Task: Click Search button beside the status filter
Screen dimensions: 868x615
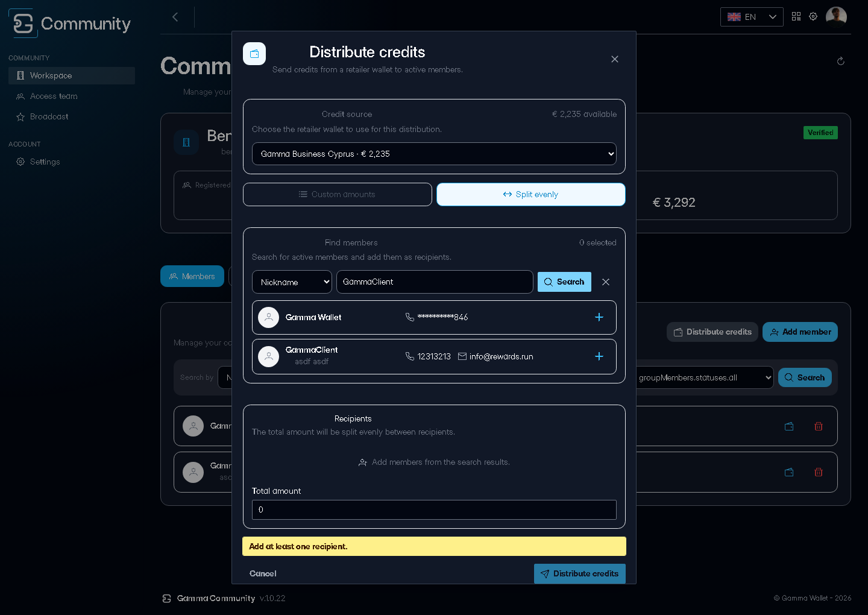Action: click(x=805, y=377)
